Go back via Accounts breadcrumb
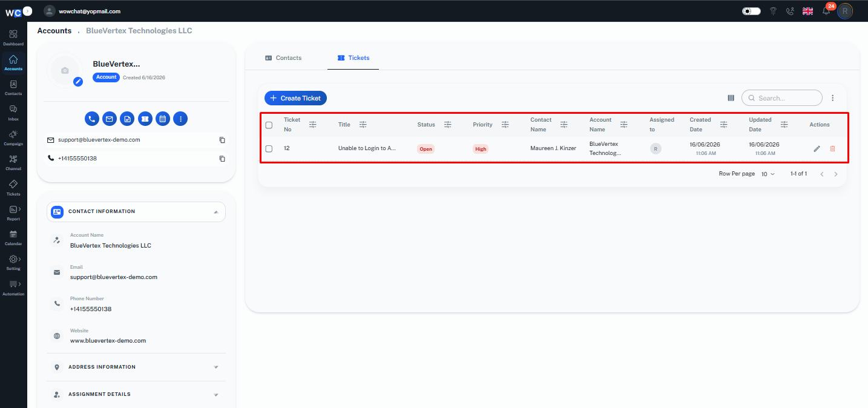The height and width of the screenshot is (408, 868). tap(54, 31)
